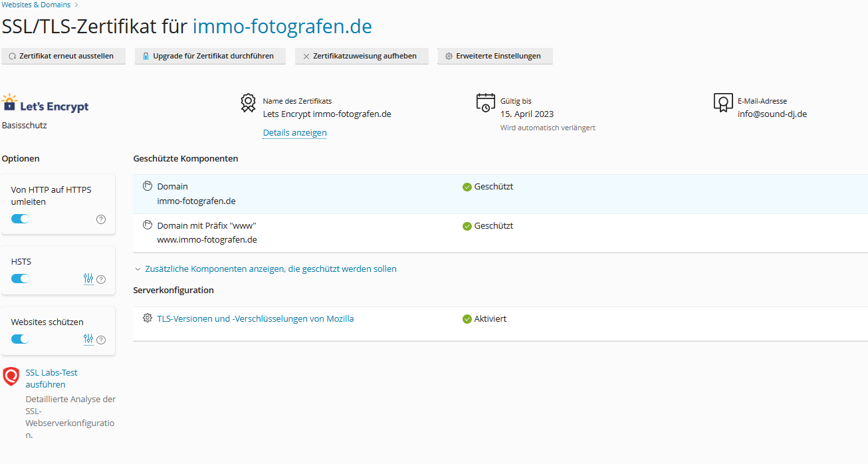The height and width of the screenshot is (464, 868).
Task: Disable Von HTTP auf HTTPS umleiten toggle
Action: 21,219
